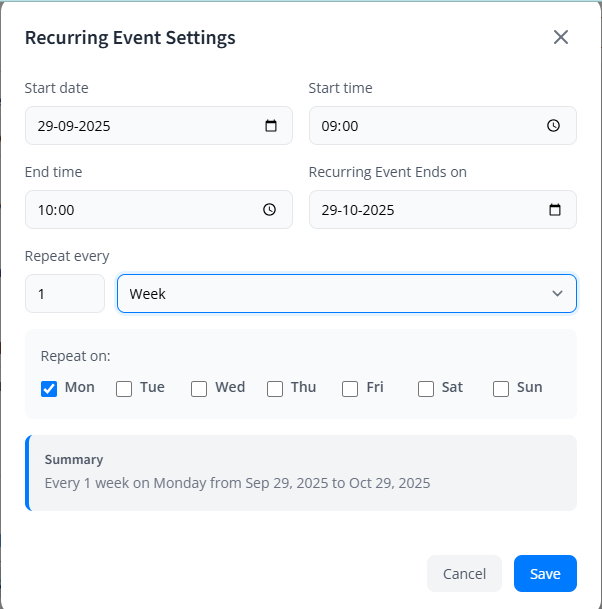The width and height of the screenshot is (602, 609).
Task: Enable the Sat checkbox
Action: pos(426,388)
